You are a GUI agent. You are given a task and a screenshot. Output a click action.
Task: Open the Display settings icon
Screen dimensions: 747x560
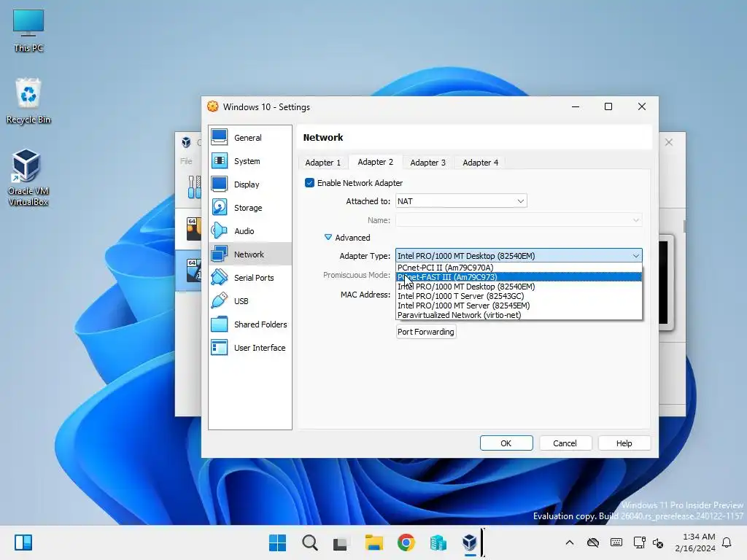(x=219, y=184)
